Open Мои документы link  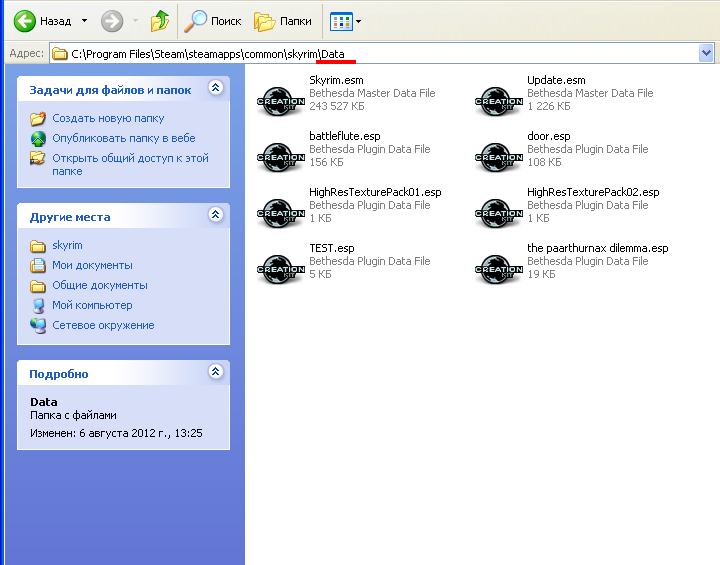pos(92,265)
